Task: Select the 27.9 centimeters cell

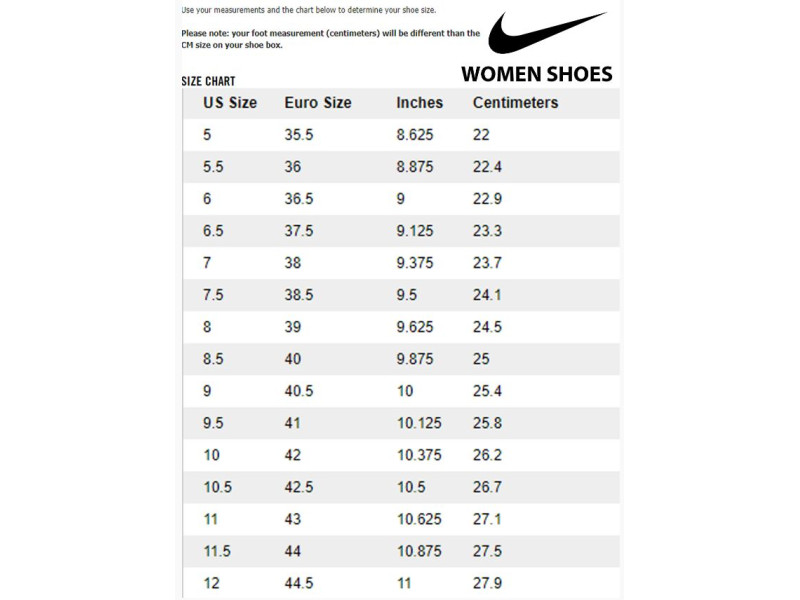Action: [487, 583]
